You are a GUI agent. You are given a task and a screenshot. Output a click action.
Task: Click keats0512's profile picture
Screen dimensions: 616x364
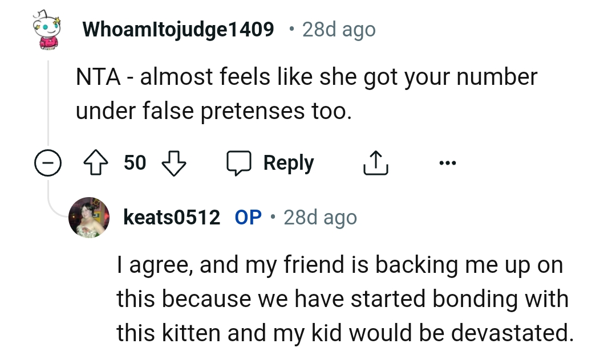coord(89,218)
